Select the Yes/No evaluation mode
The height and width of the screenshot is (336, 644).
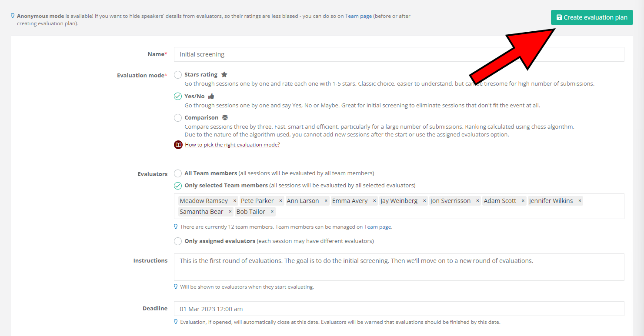(178, 96)
